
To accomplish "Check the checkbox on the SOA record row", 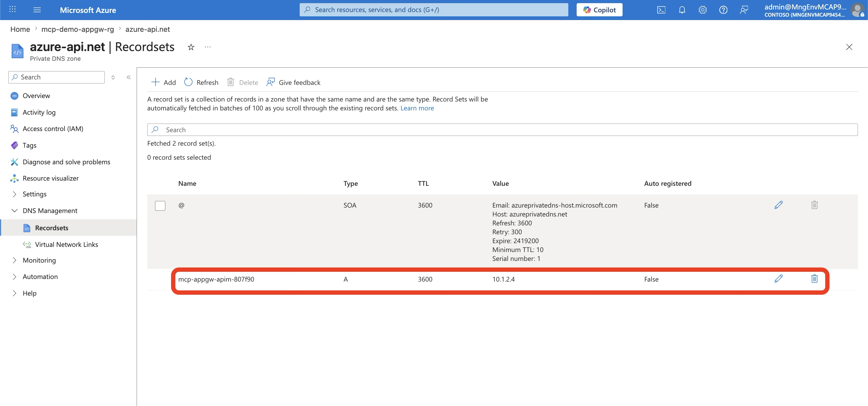I will [x=160, y=205].
